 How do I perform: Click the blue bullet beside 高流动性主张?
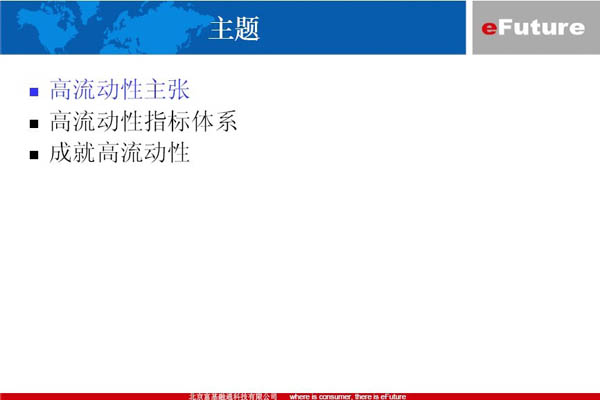point(34,92)
